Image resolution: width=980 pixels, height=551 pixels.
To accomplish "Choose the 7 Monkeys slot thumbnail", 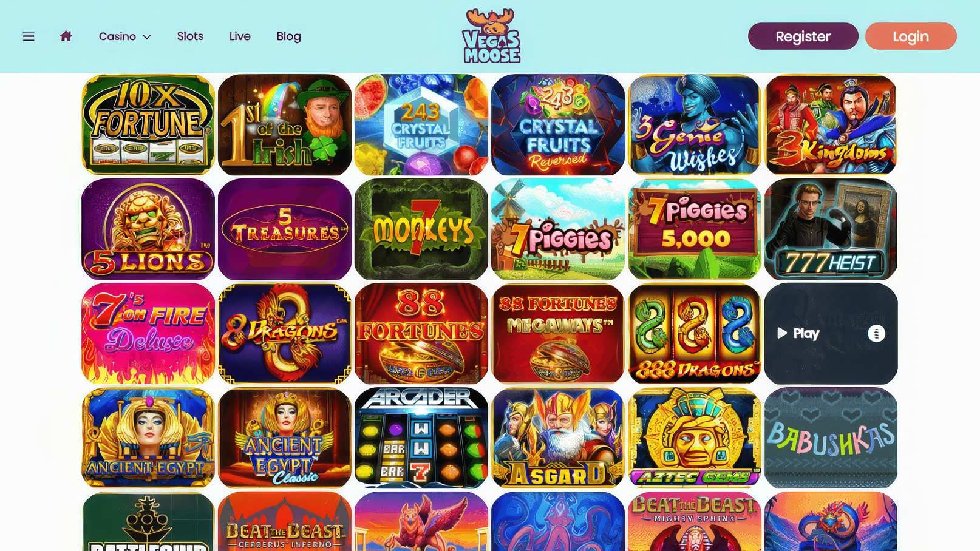I will point(421,229).
